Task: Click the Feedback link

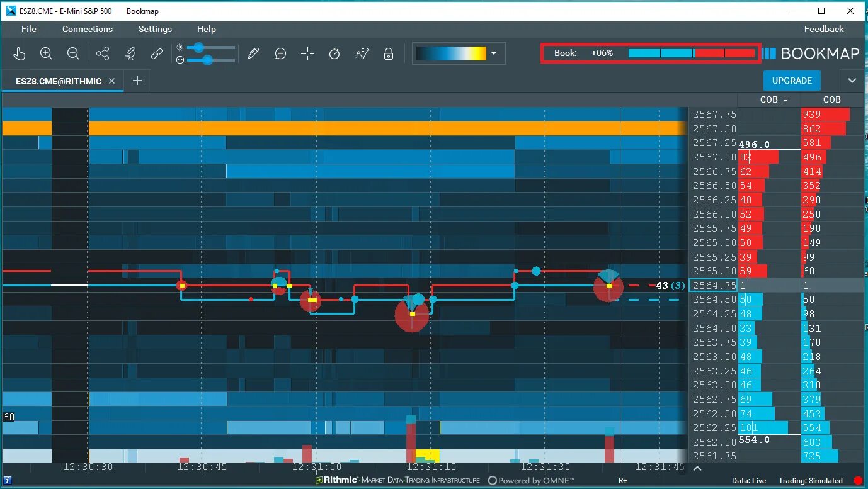Action: [x=824, y=29]
